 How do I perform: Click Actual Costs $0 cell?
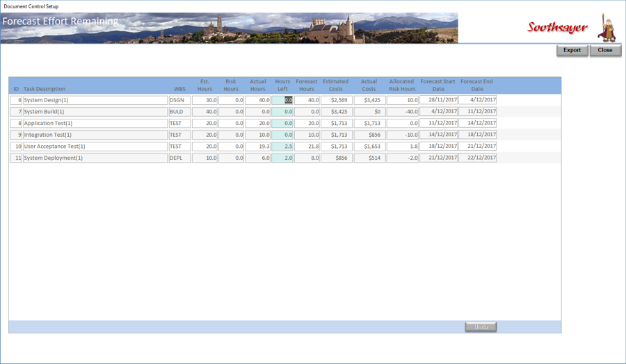(x=370, y=112)
